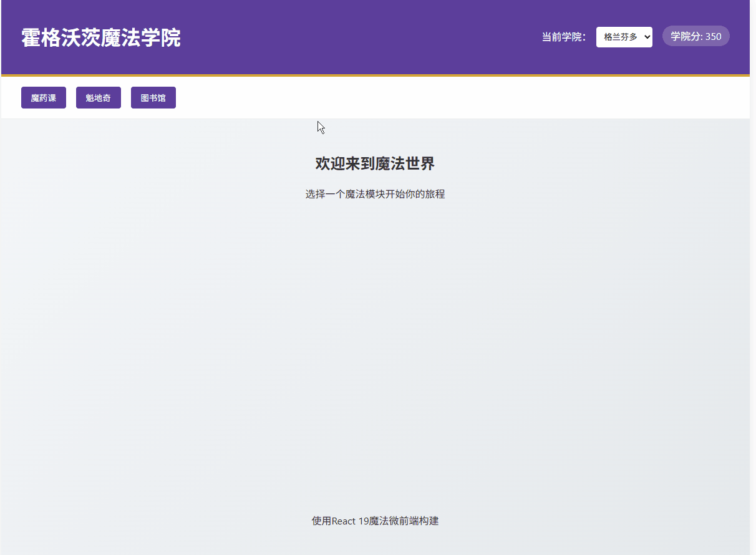Click the 欢迎来到魔法世界 heading
The width and height of the screenshot is (756, 555).
click(x=375, y=164)
